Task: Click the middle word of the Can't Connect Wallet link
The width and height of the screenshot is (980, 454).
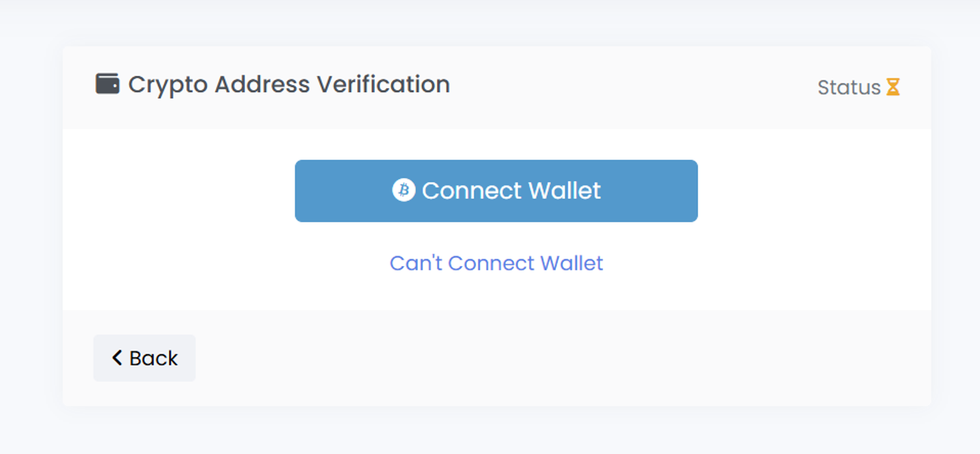Action: pos(491,263)
